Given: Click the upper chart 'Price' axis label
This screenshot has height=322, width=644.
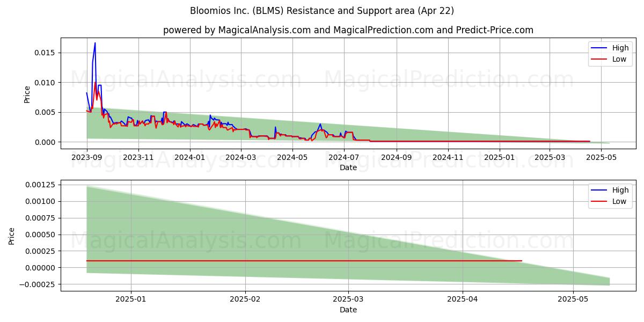Looking at the screenshot, I should [27, 93].
